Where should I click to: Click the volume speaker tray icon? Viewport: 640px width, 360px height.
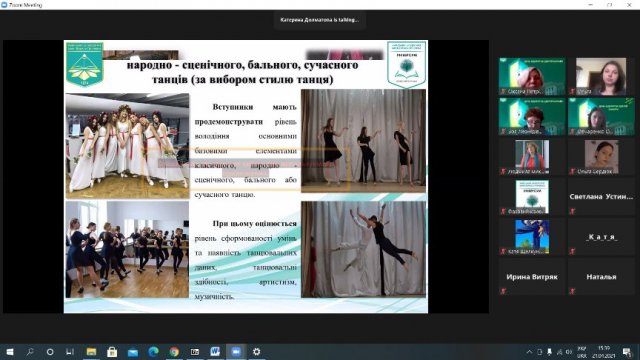pyautogui.click(x=569, y=352)
